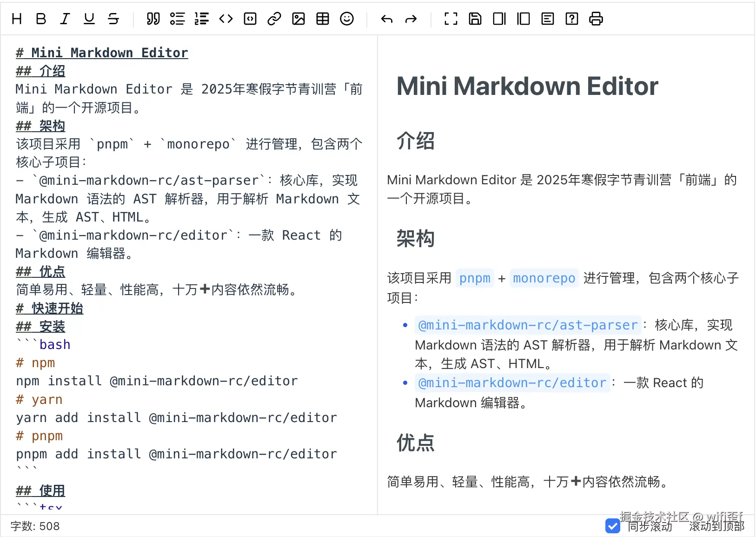Screen dimensions: 756x537
Task: Click the 优点 heading in the preview
Action: point(415,443)
